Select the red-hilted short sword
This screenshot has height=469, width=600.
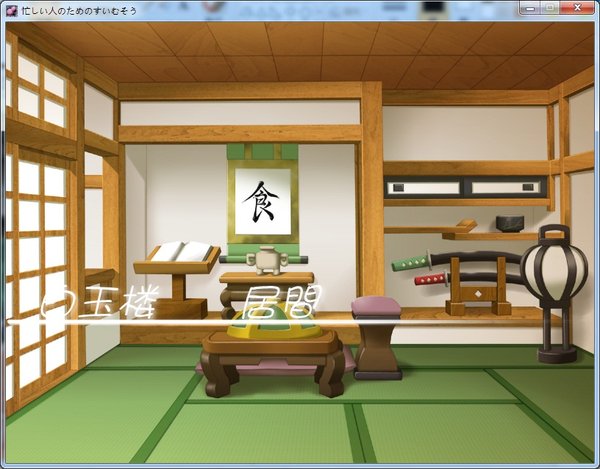(x=469, y=279)
